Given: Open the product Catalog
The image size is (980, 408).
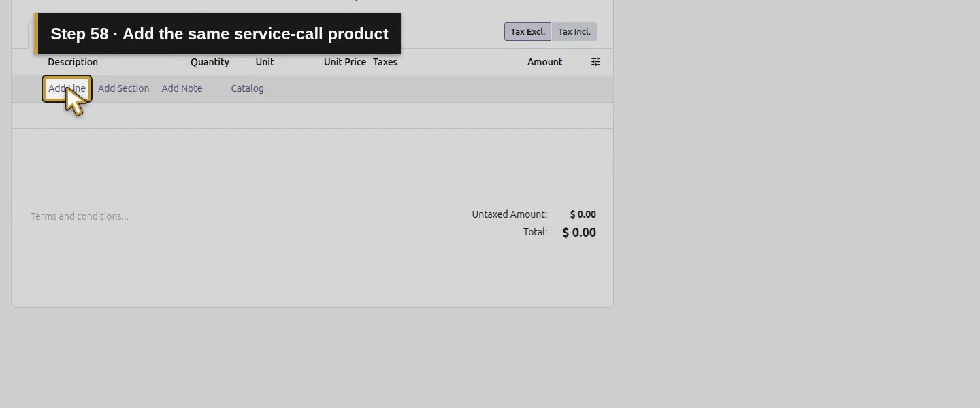Looking at the screenshot, I should tap(247, 88).
